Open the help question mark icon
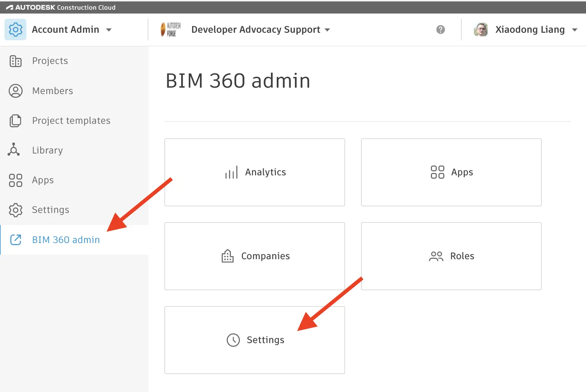This screenshot has height=392, width=586. [441, 29]
